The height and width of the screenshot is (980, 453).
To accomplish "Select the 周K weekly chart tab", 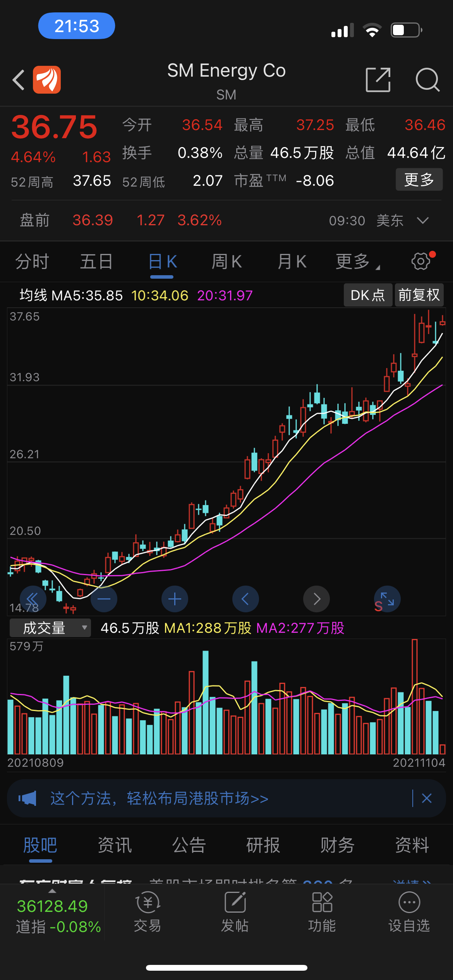I will tap(226, 262).
